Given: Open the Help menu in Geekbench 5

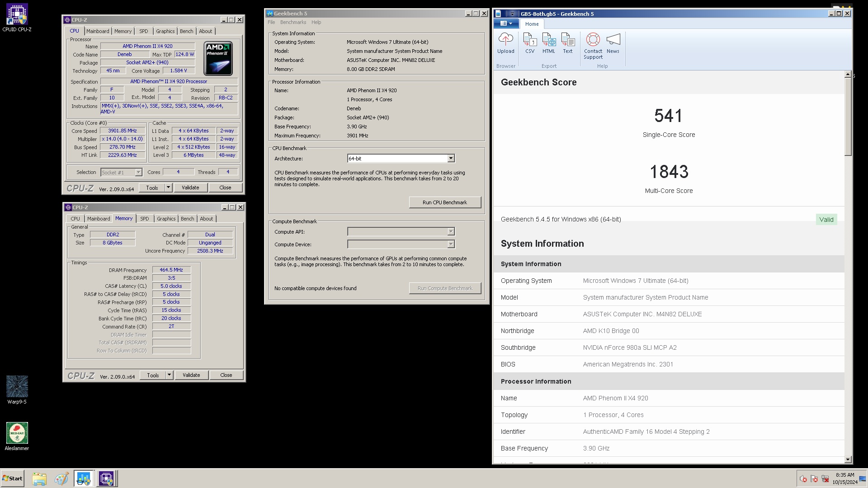Looking at the screenshot, I should coord(316,22).
